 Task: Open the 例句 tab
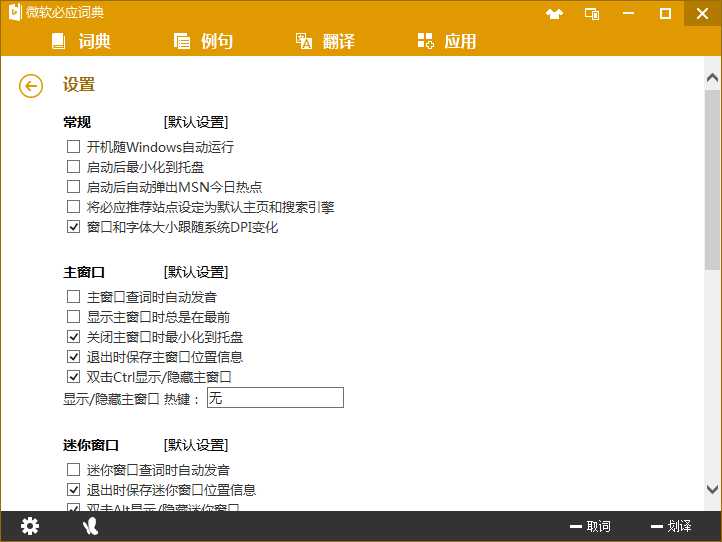coord(203,41)
